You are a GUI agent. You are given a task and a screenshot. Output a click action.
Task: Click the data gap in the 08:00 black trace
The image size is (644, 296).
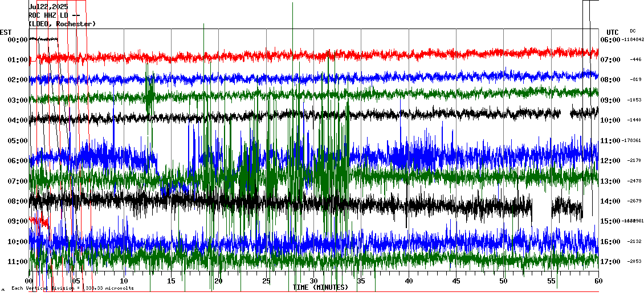(541, 205)
